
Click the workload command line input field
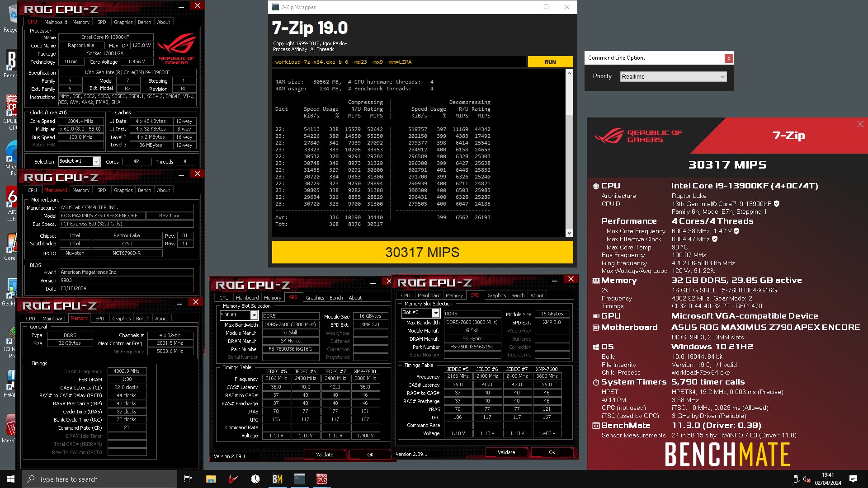399,62
